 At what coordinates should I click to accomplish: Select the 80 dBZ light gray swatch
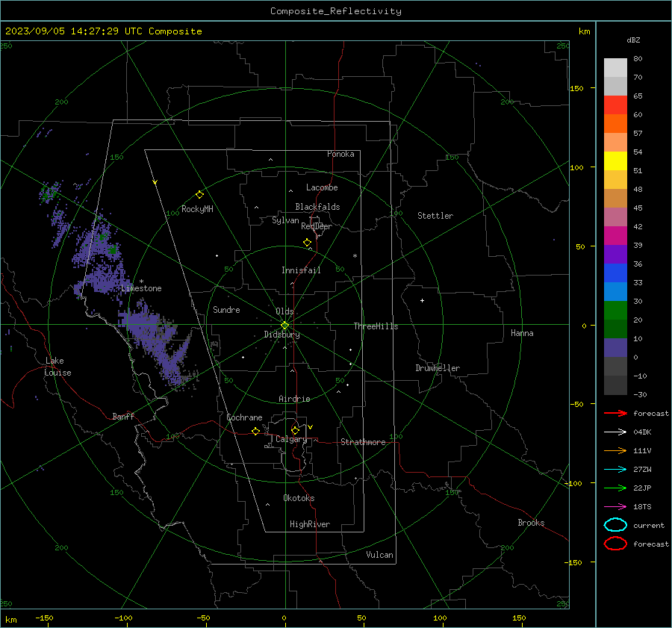pos(615,68)
